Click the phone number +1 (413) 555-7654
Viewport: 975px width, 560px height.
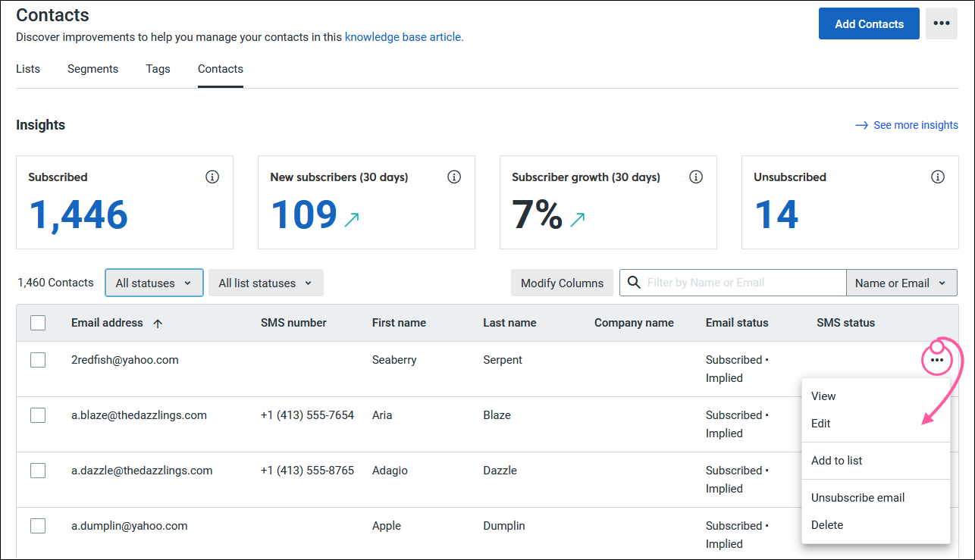click(307, 415)
